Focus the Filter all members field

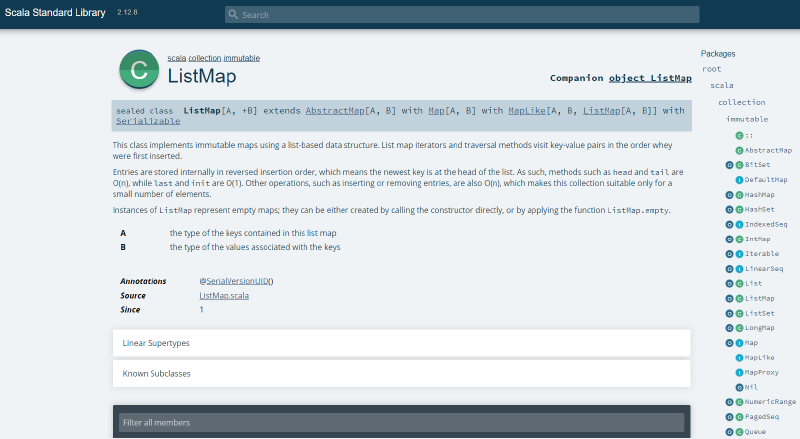point(402,422)
